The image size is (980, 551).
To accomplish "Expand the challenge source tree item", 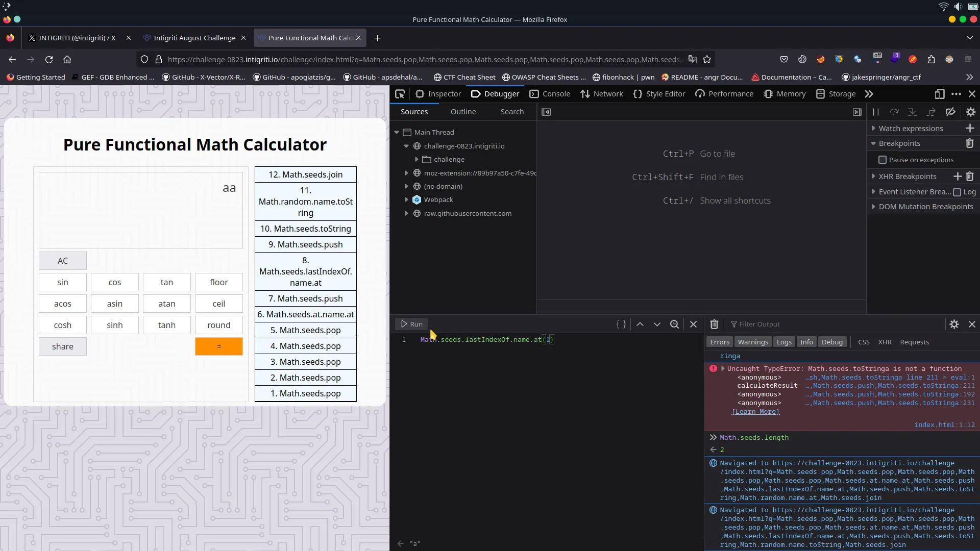I will 416,160.
